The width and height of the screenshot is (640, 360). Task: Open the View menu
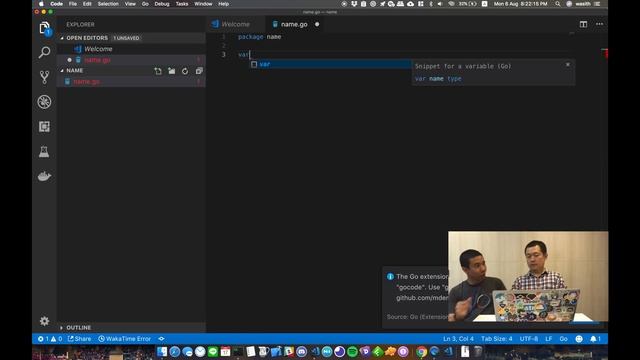[130, 4]
